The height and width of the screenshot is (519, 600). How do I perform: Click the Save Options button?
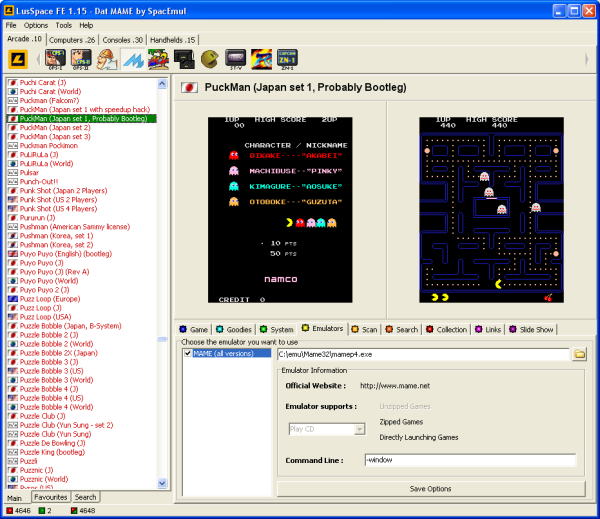[x=429, y=488]
